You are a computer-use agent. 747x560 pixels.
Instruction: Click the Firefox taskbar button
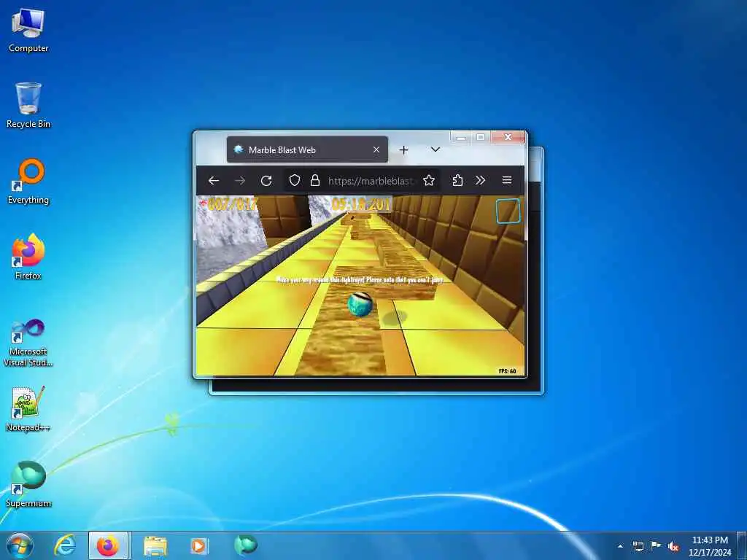click(108, 545)
